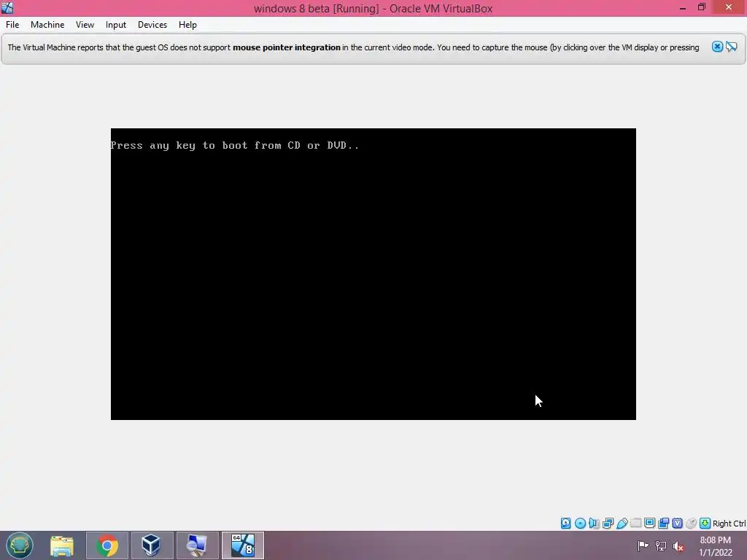Open the Machine menu
The image size is (747, 560).
[47, 25]
